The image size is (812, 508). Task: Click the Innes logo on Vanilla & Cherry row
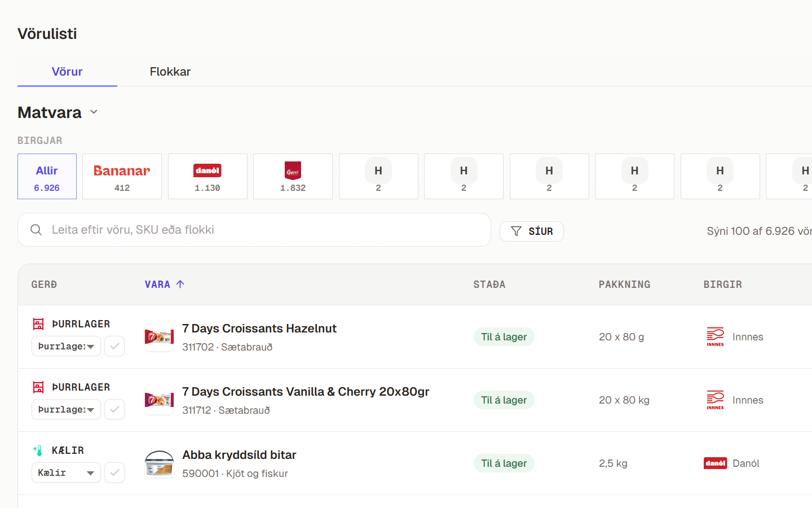pos(716,400)
